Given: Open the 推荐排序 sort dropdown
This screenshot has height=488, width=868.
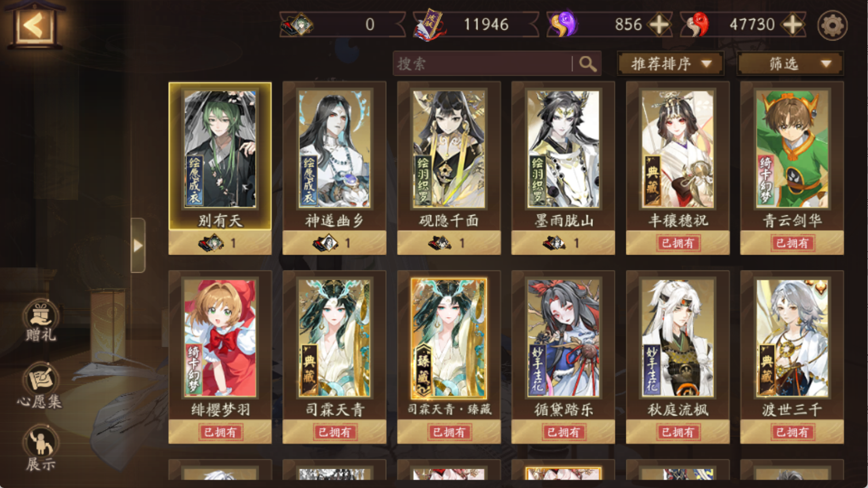Looking at the screenshot, I should click(671, 64).
